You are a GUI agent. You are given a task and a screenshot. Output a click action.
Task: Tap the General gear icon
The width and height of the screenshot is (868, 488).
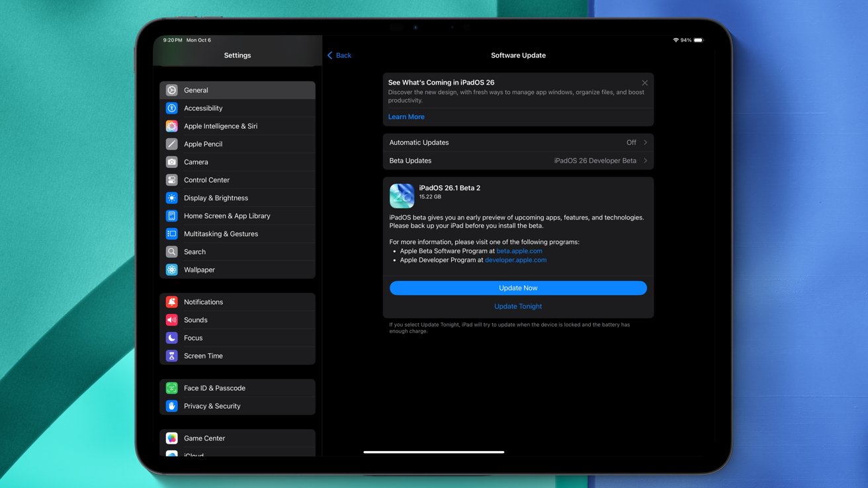coord(172,90)
